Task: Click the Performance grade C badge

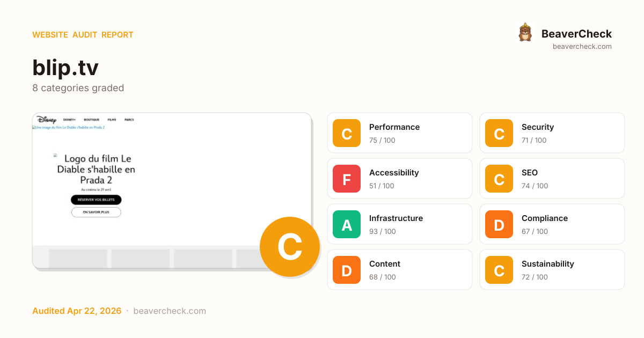Action: tap(347, 133)
